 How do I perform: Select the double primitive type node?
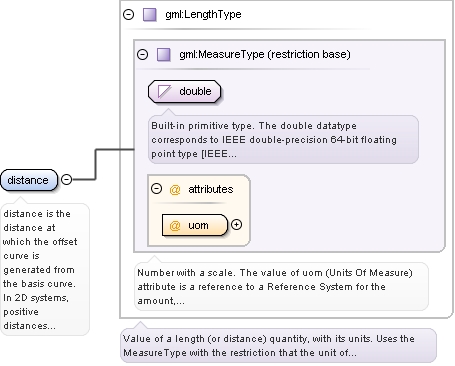184,91
